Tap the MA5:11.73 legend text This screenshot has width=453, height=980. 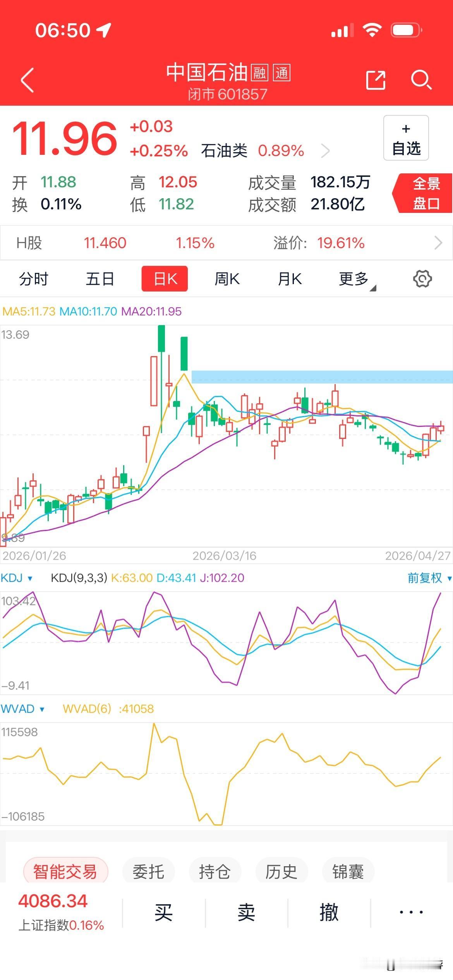tap(29, 311)
